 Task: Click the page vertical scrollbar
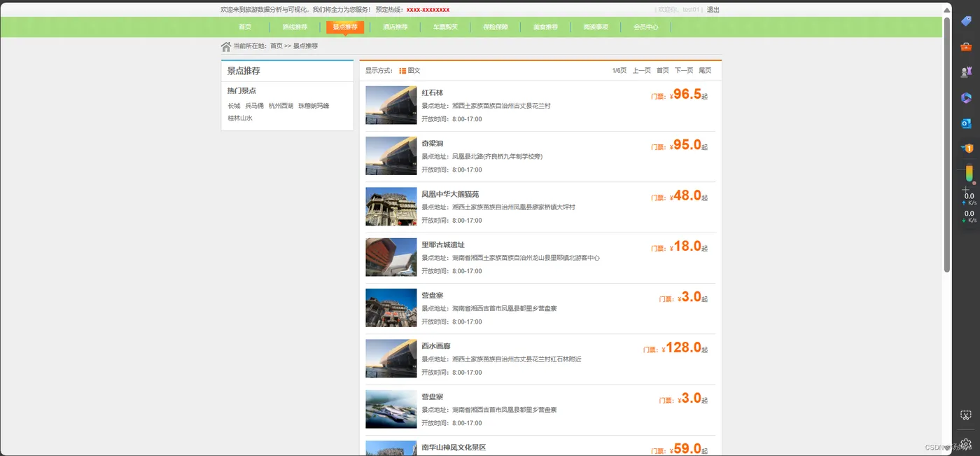[947, 144]
